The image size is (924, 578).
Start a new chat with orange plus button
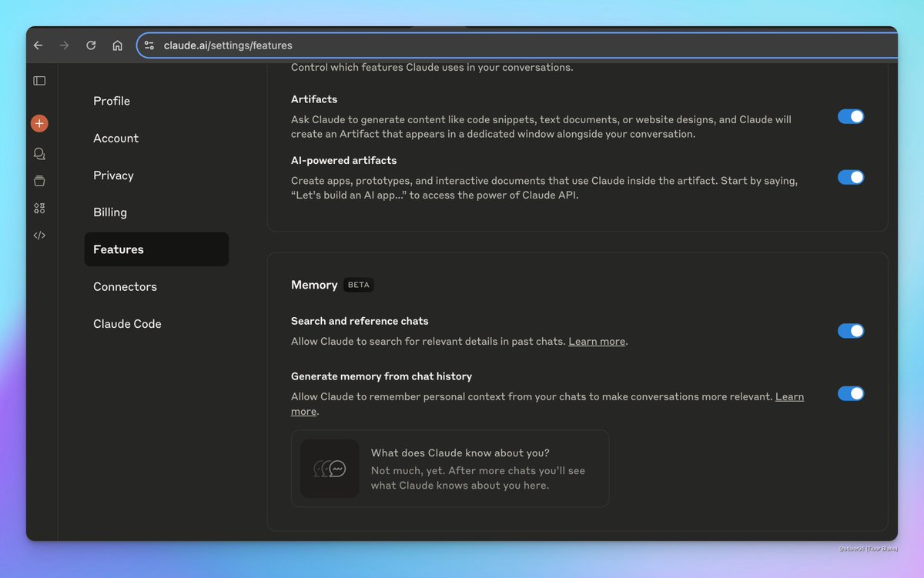pyautogui.click(x=39, y=123)
